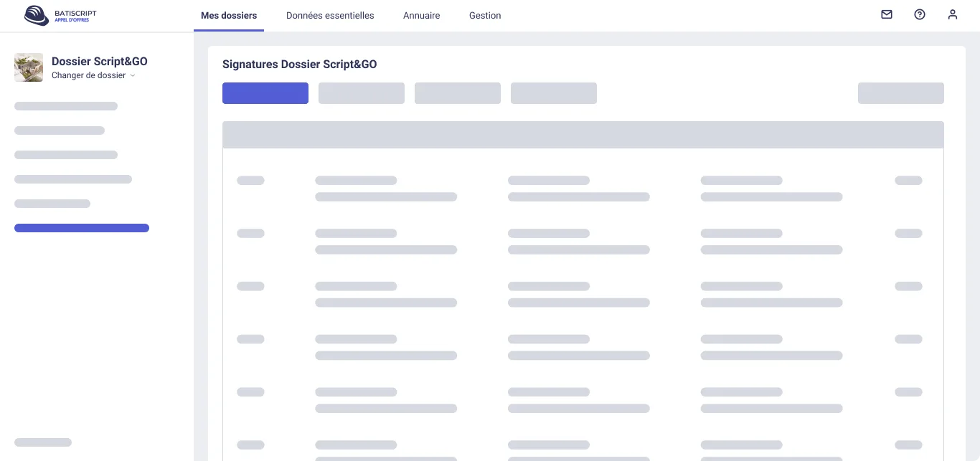
Task: Go to Annuaire tab
Action: pyautogui.click(x=422, y=16)
